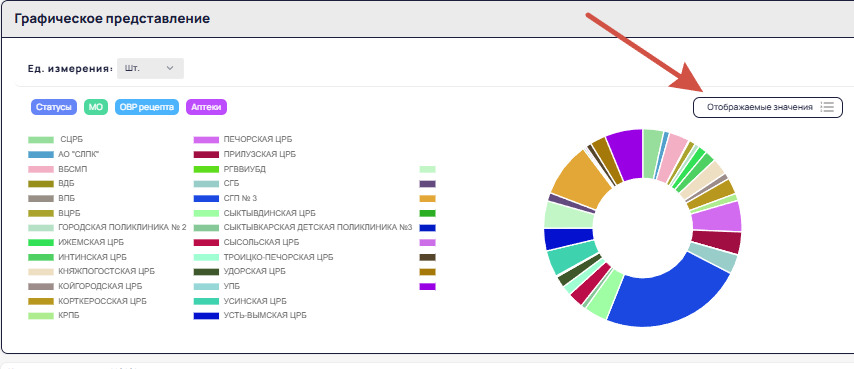
Task: Select the Аптеки tab chip
Action: [206, 107]
